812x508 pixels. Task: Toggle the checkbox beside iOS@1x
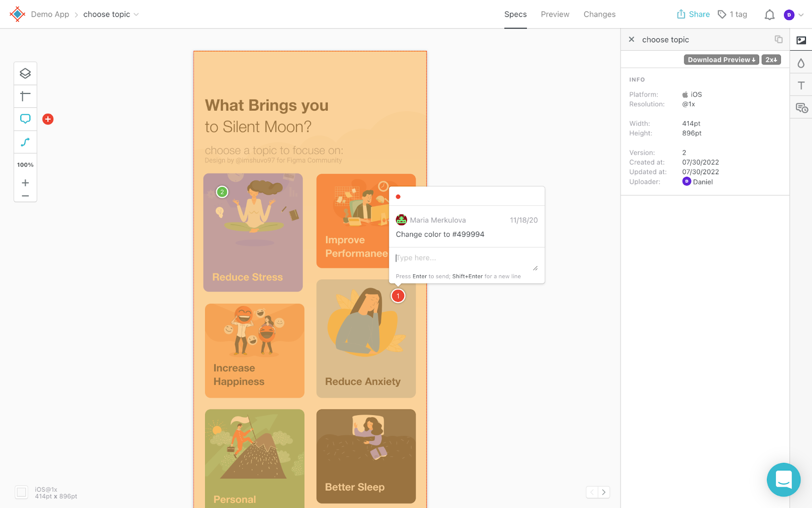pos(21,492)
